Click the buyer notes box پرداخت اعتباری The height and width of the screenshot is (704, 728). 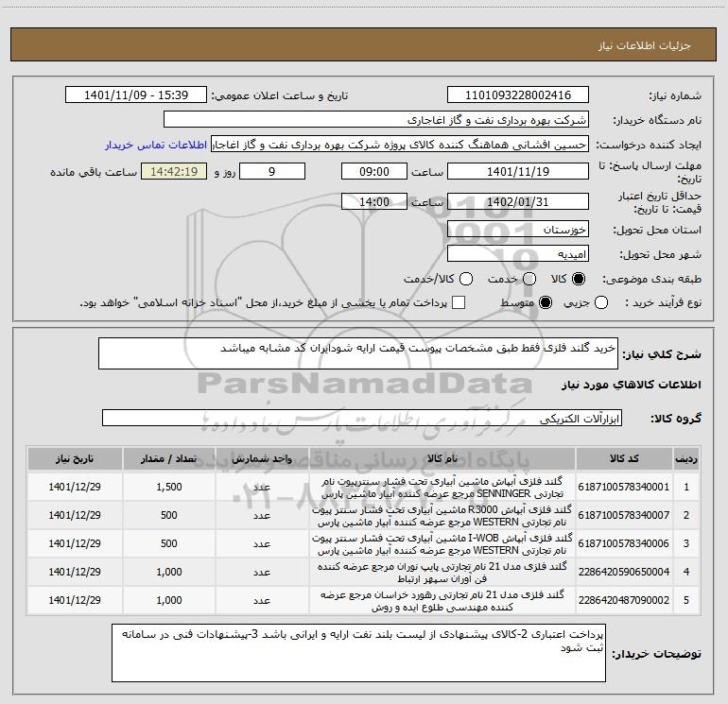pyautogui.click(x=358, y=653)
